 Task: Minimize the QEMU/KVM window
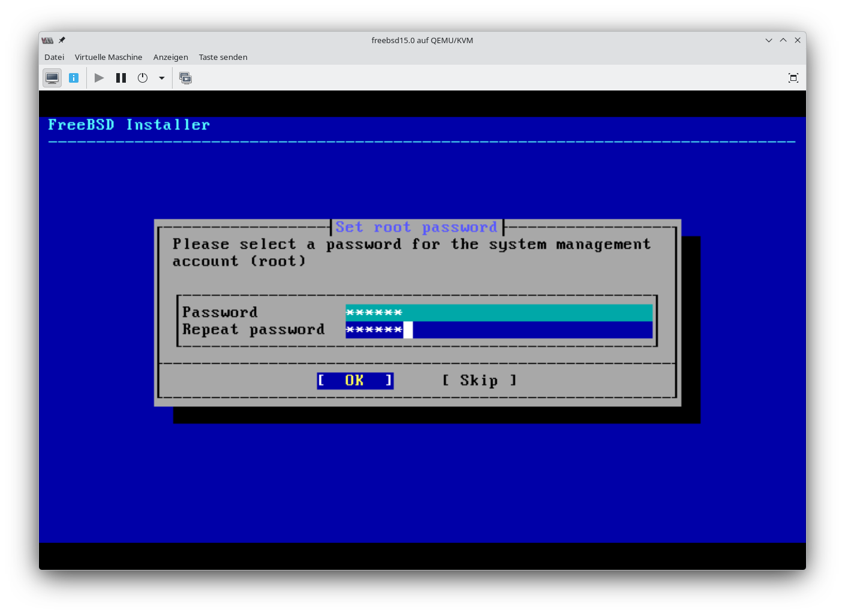coord(769,40)
